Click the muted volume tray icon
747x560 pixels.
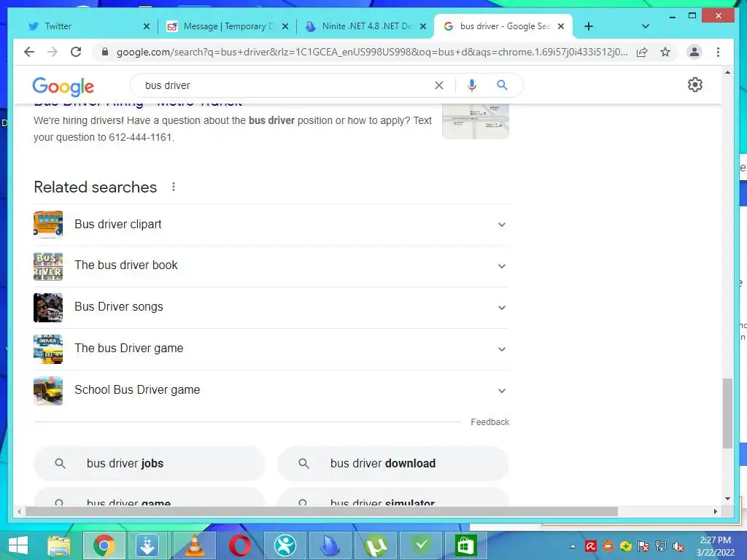[x=678, y=546]
